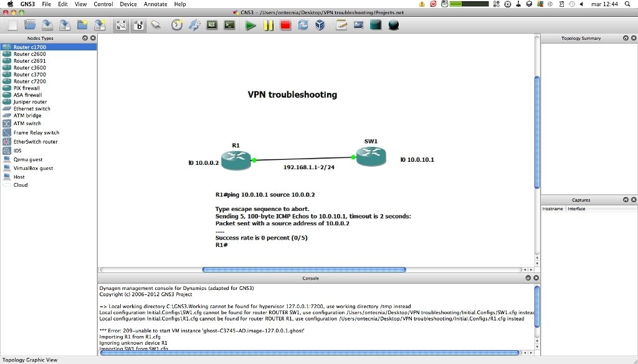Select the draw ellipse tool
This screenshot has width=638, height=364.
(394, 25)
